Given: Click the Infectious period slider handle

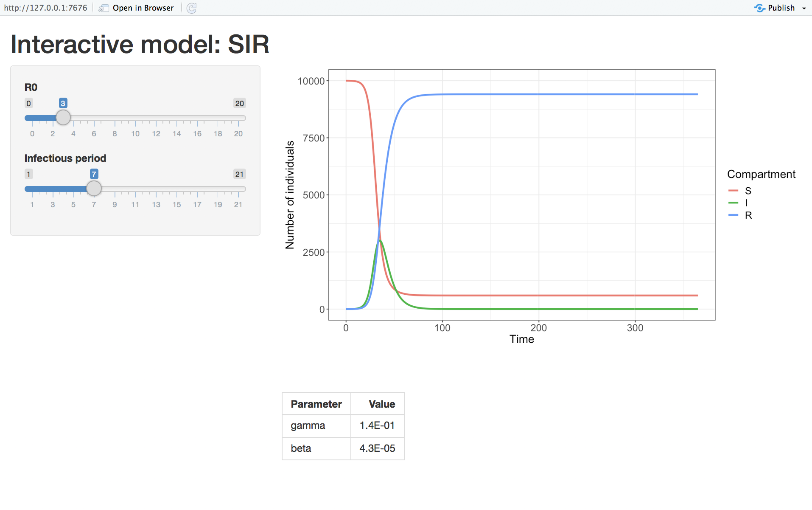Looking at the screenshot, I should tap(94, 189).
